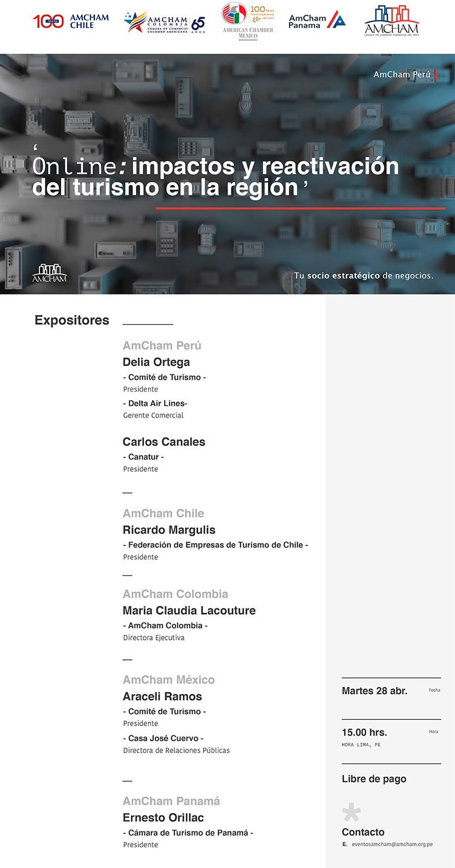Click the gray asterisk above Contacto
The height and width of the screenshot is (868, 455).
(351, 813)
